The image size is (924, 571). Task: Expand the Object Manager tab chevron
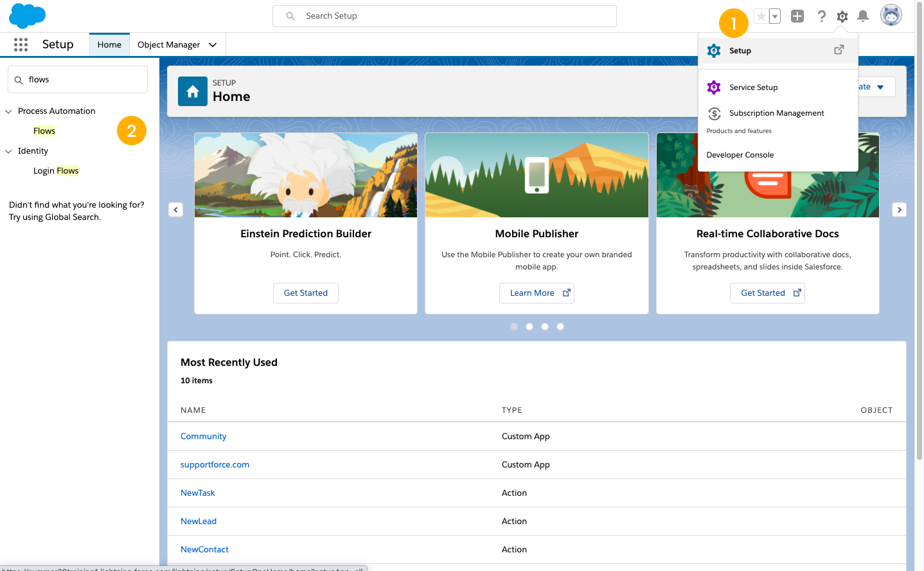[x=213, y=44]
